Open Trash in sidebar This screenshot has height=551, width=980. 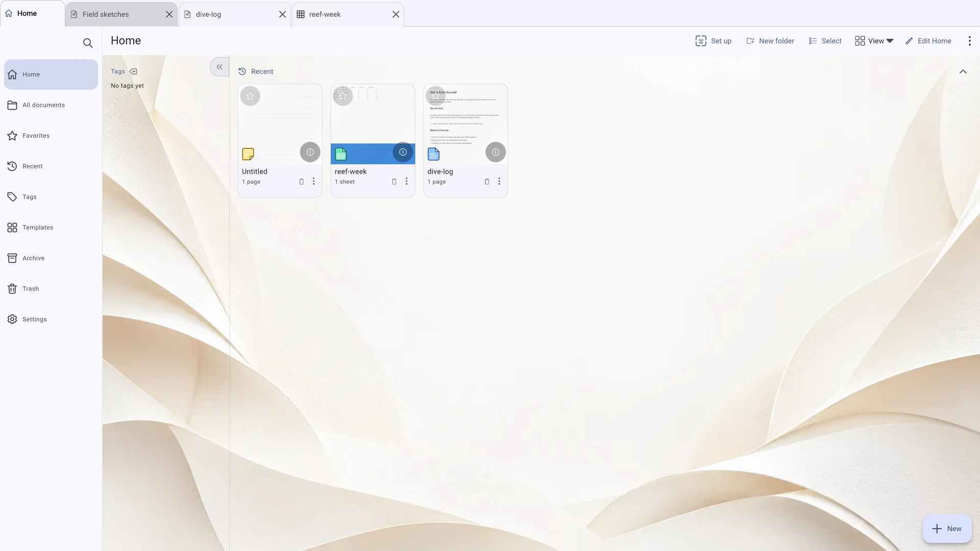(51, 289)
